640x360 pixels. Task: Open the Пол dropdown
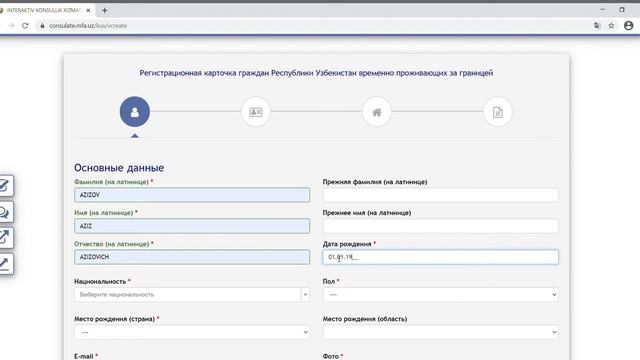440,295
